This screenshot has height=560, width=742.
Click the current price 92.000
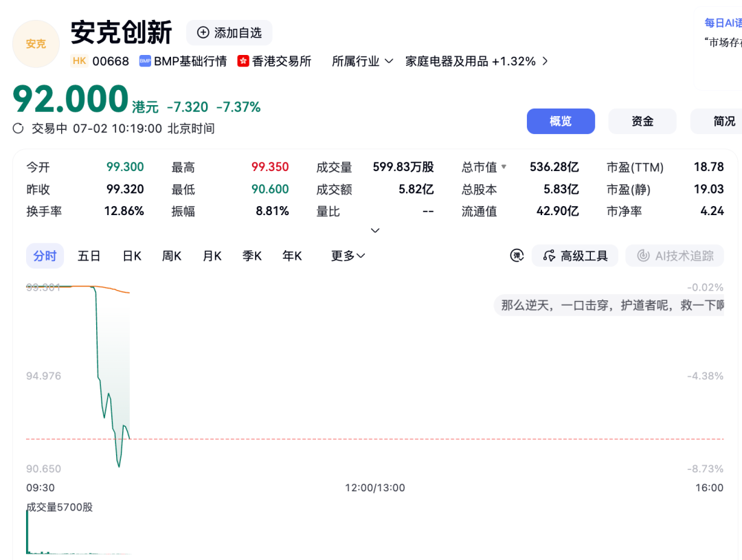pos(71,99)
